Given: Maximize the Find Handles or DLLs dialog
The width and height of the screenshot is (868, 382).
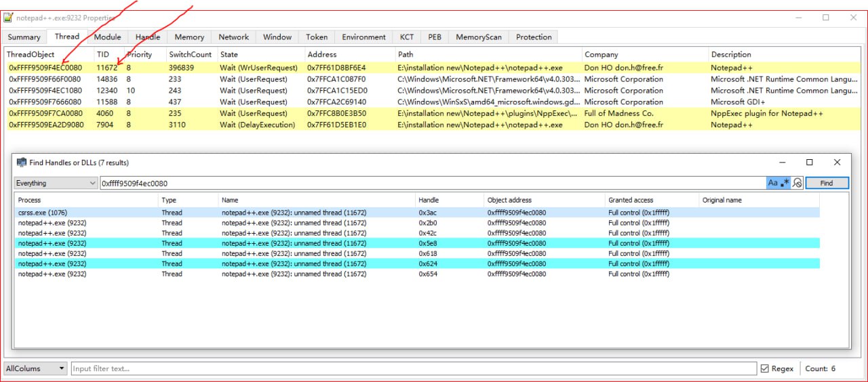Looking at the screenshot, I should pos(810,163).
